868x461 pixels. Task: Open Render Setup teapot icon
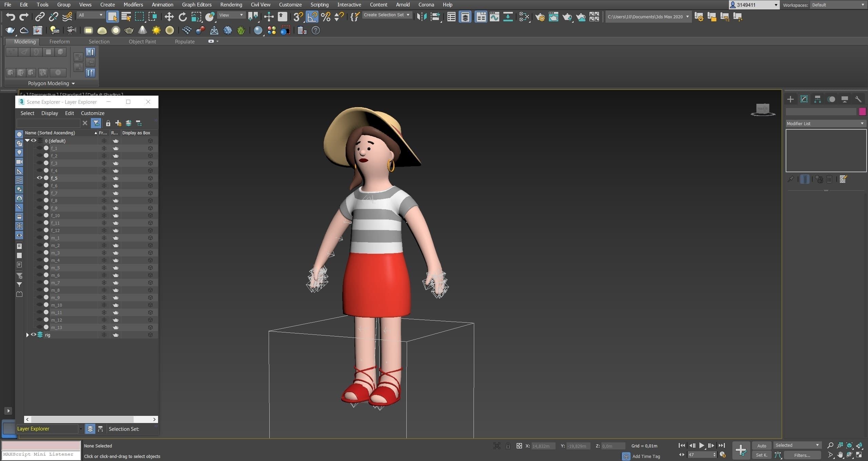point(540,17)
